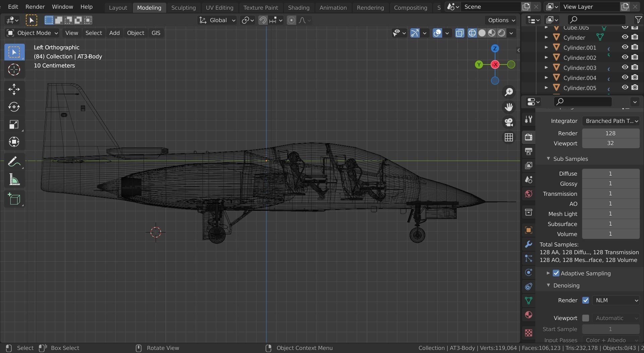This screenshot has width=644, height=353.
Task: Switch to solid viewport shading
Action: click(482, 33)
